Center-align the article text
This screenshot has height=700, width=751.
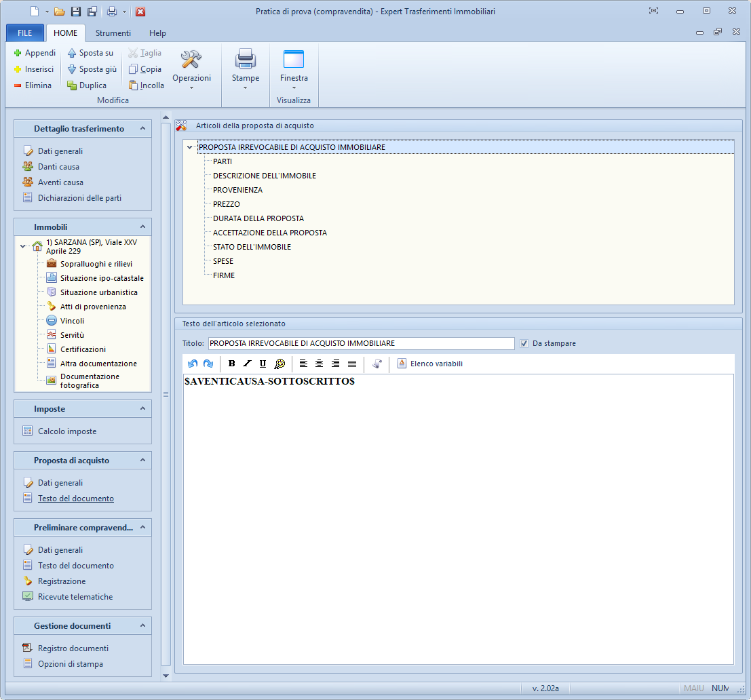pyautogui.click(x=319, y=364)
